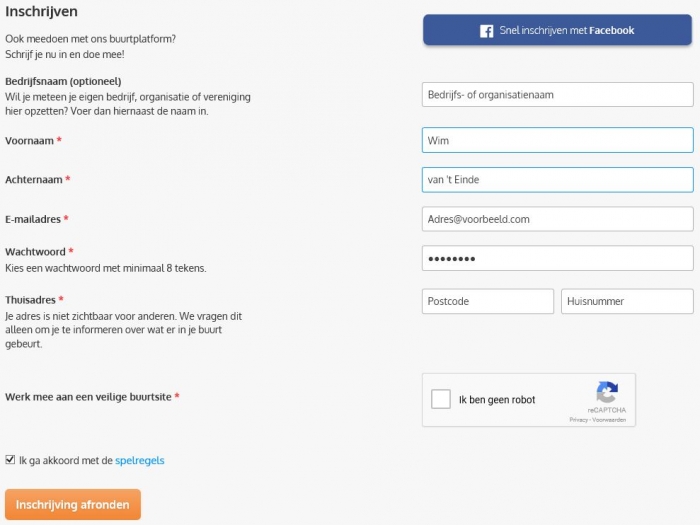The height and width of the screenshot is (525, 700).
Task: Click the E-mailadres input field
Action: [557, 219]
